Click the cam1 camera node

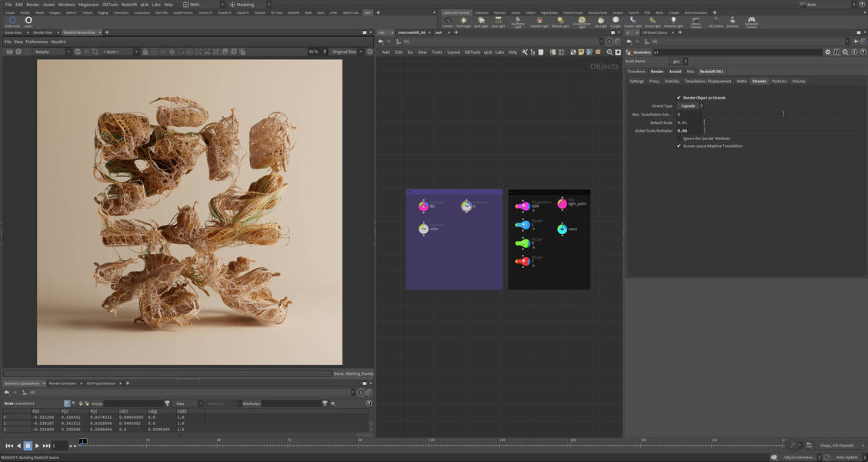(x=562, y=229)
